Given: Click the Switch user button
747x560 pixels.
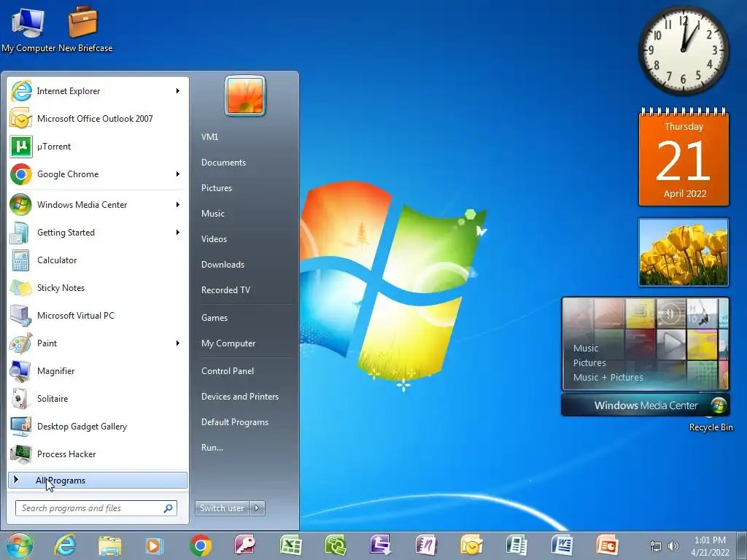Looking at the screenshot, I should click(222, 508).
